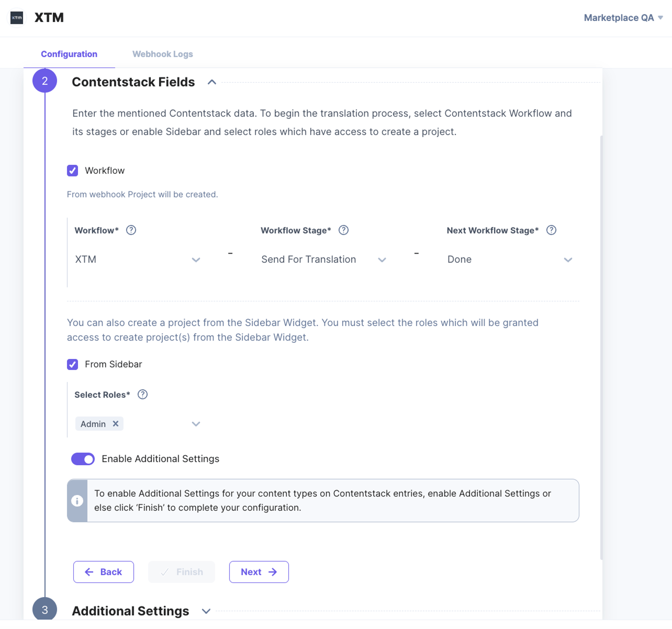Click the Finish button
Image resolution: width=672 pixels, height=629 pixels.
(x=181, y=572)
